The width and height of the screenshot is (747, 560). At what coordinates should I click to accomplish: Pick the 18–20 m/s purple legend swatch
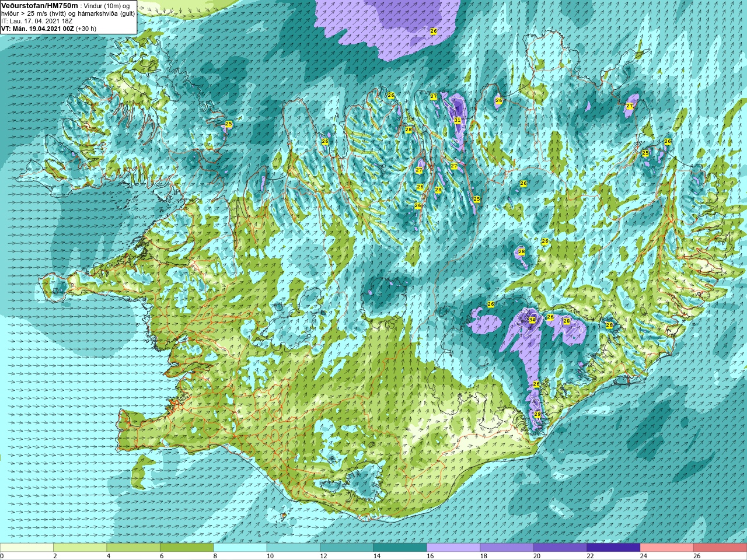(x=507, y=548)
